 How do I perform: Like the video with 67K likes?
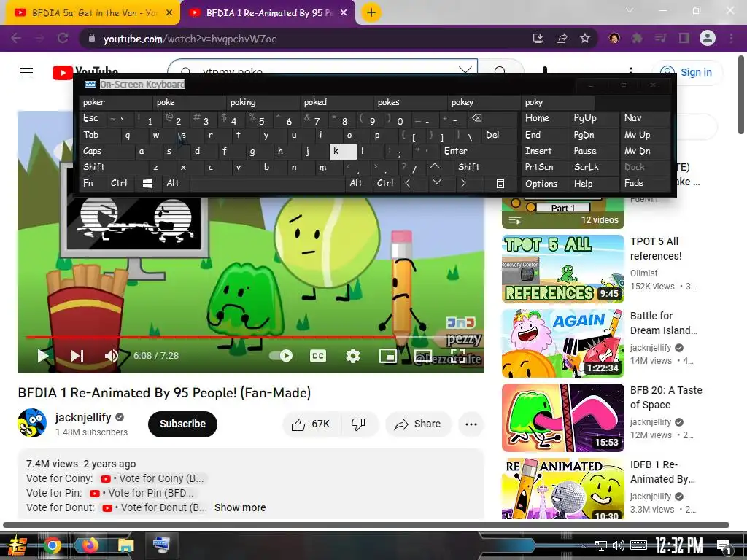click(311, 424)
